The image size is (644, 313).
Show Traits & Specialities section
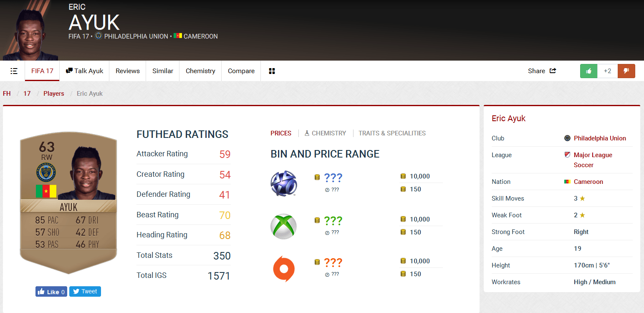[x=392, y=133]
